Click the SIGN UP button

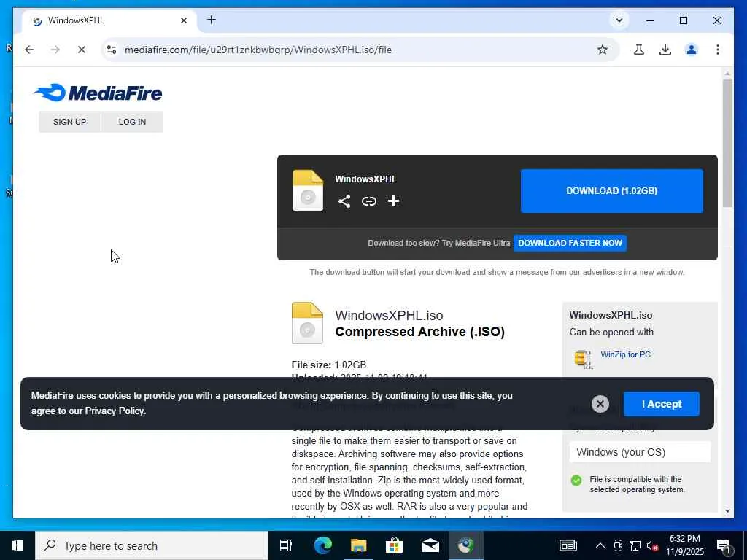point(69,122)
